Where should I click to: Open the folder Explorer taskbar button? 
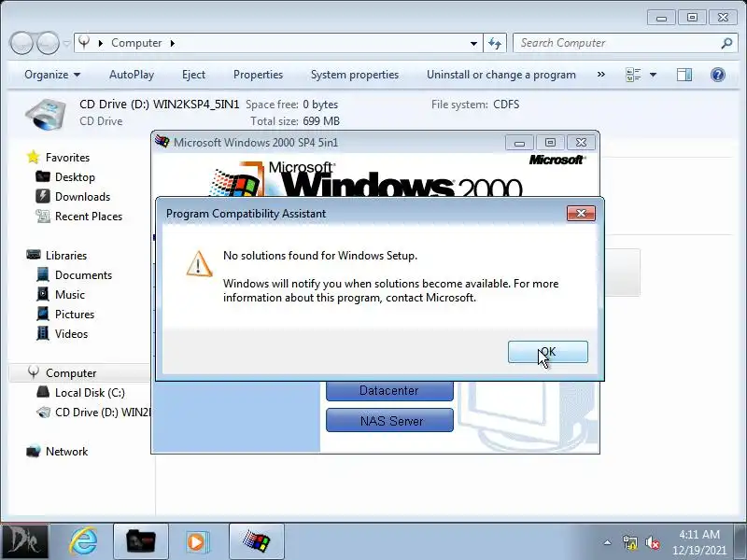tap(141, 541)
